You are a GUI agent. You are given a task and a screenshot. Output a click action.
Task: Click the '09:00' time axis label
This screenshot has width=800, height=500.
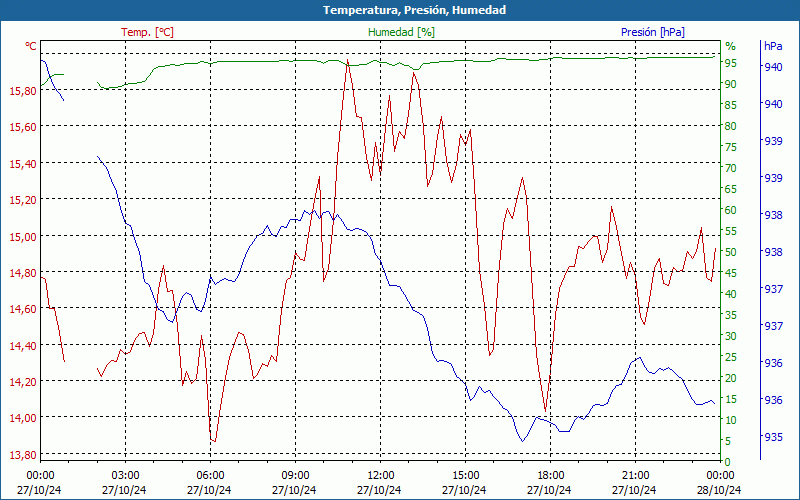coord(295,474)
